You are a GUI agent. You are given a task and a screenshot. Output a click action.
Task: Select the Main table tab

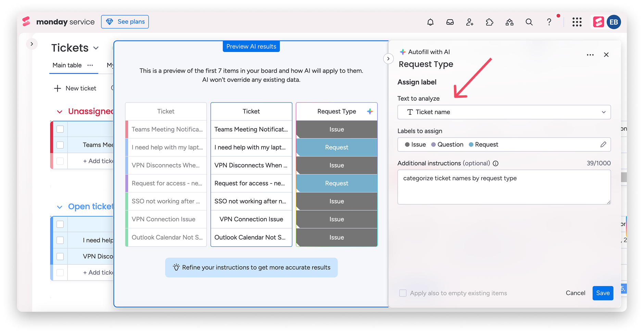click(67, 65)
